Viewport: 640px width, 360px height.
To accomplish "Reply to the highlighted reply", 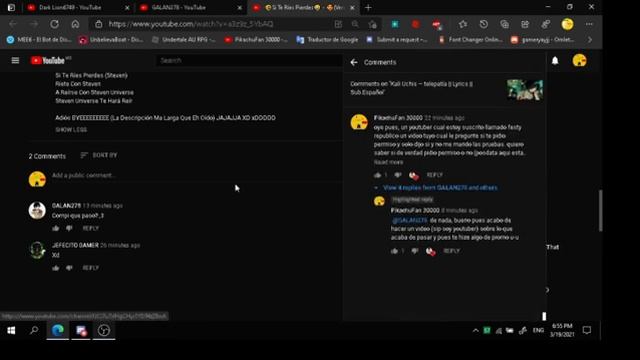I will click(x=451, y=251).
